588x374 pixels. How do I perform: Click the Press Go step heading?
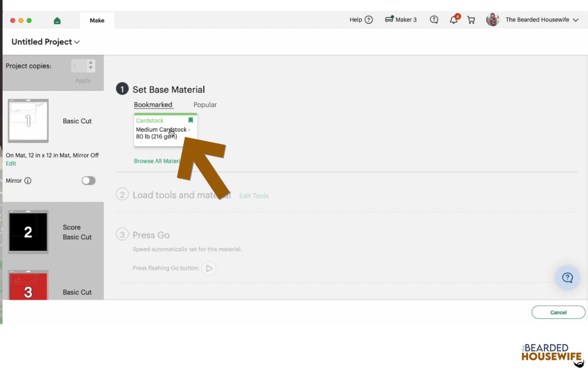click(x=151, y=235)
